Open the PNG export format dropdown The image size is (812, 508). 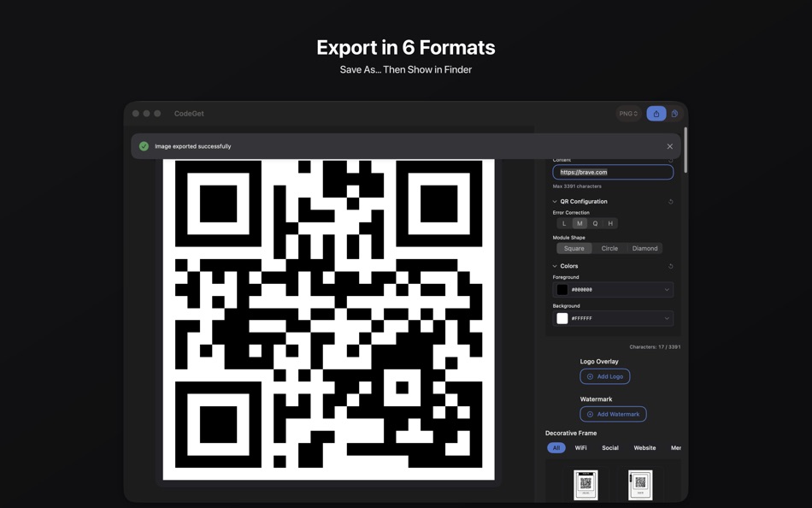point(628,114)
